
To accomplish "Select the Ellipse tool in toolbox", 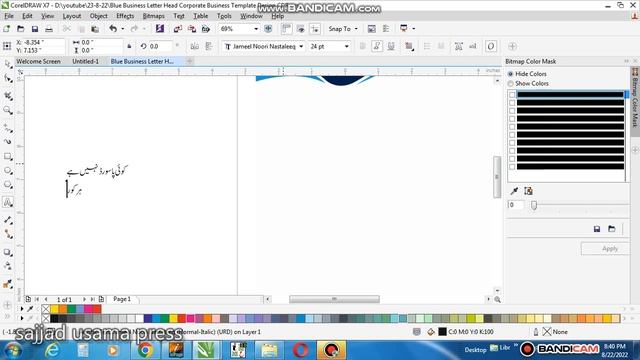I will 8,171.
